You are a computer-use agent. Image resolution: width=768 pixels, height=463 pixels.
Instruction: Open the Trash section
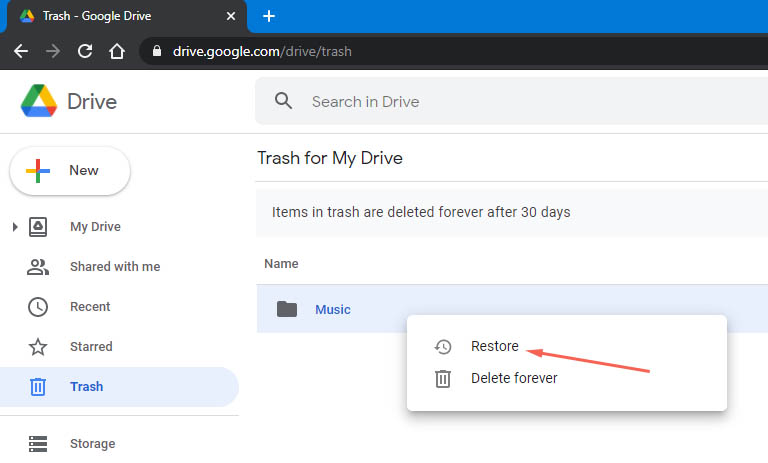point(87,387)
